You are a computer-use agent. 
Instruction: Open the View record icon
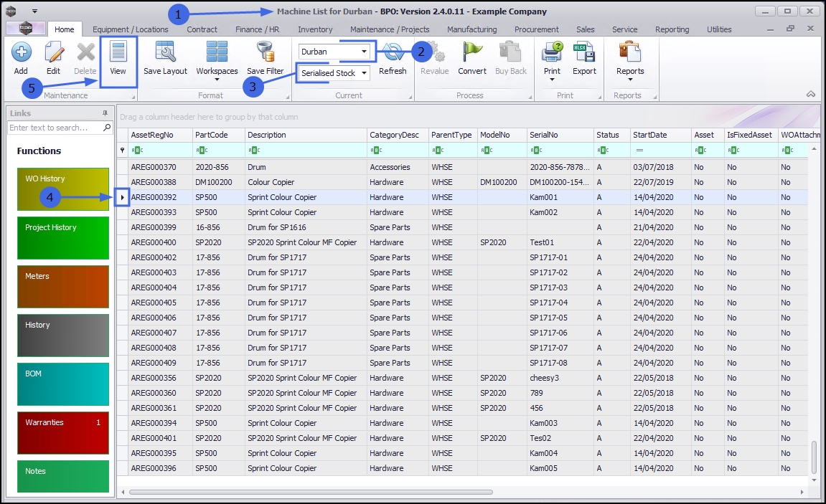(x=118, y=53)
